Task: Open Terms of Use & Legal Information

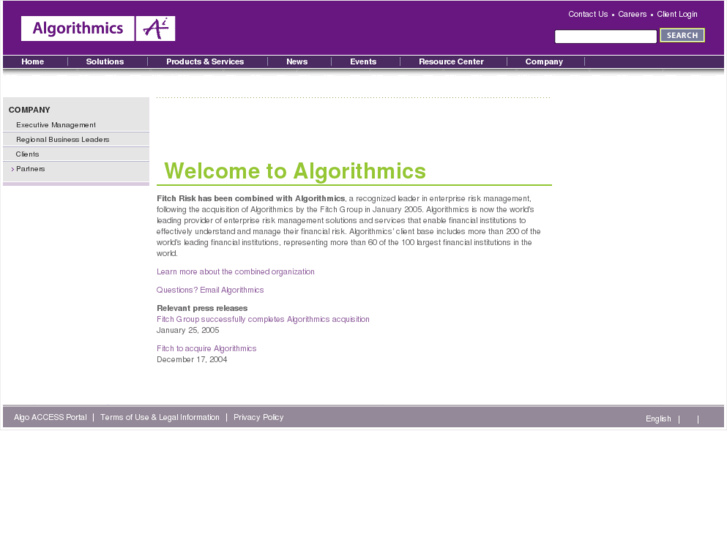Action: (x=160, y=417)
